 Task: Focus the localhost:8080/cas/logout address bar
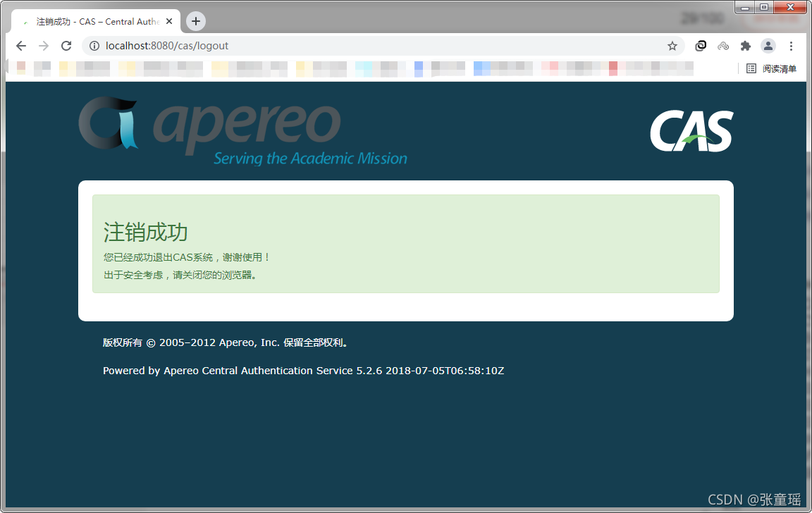(x=352, y=46)
